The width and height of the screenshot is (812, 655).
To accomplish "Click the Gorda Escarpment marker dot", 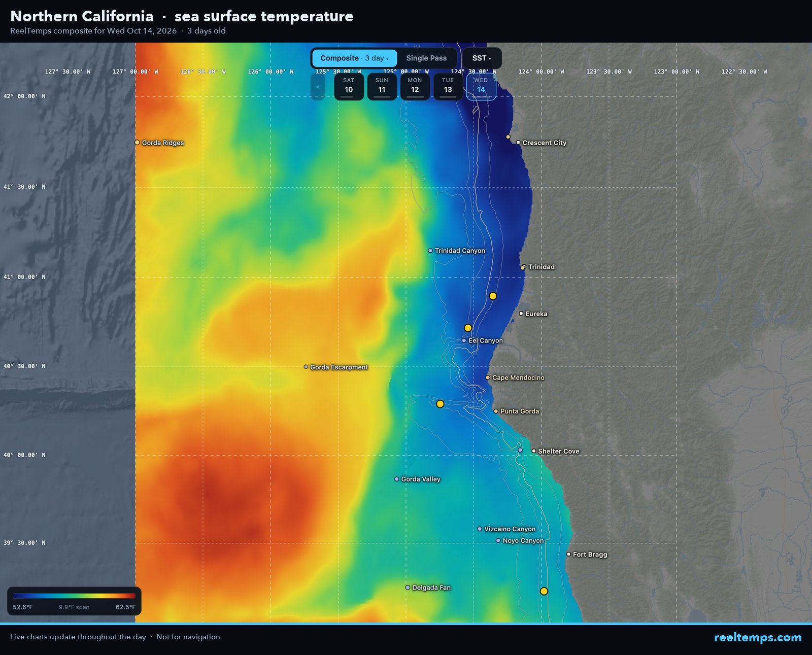I will pos(306,367).
